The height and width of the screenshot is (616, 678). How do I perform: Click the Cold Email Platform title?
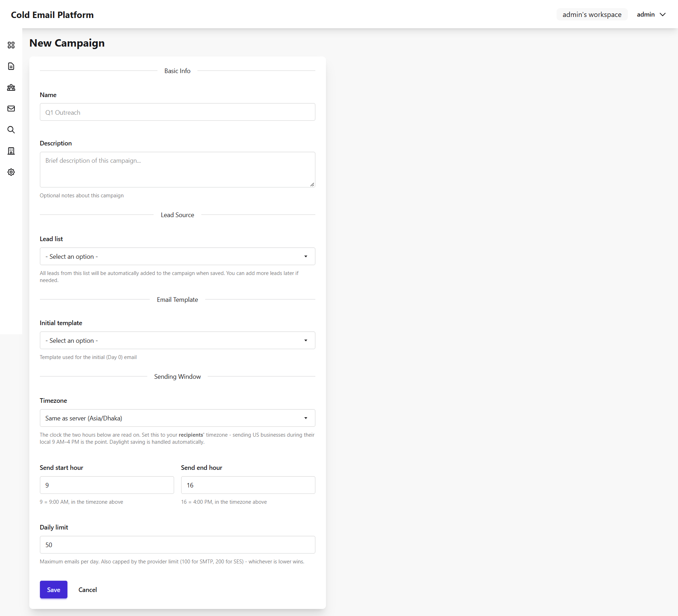click(52, 15)
